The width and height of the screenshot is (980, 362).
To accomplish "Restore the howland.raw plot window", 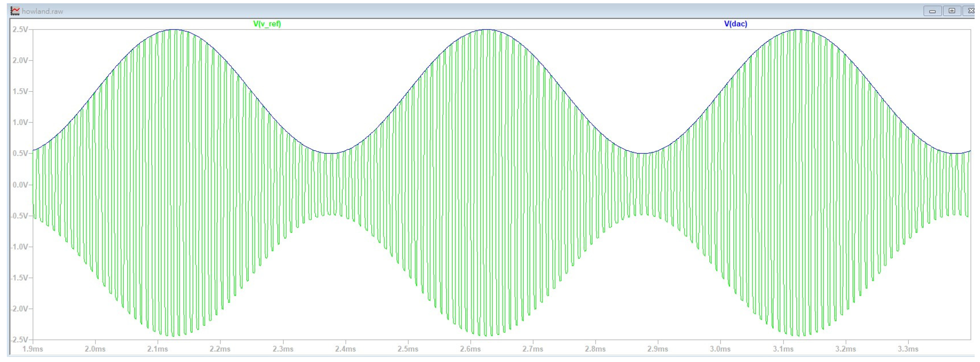I will [x=952, y=11].
